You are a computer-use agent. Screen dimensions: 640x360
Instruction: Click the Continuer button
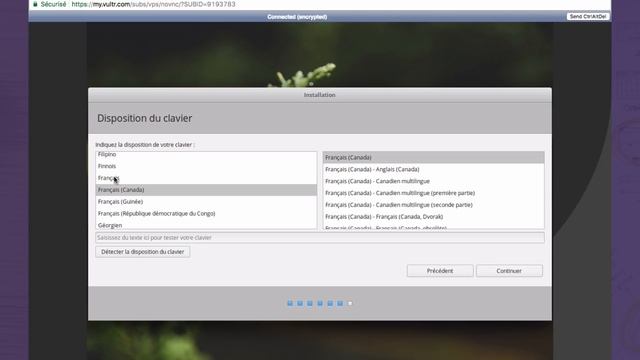[x=509, y=271]
